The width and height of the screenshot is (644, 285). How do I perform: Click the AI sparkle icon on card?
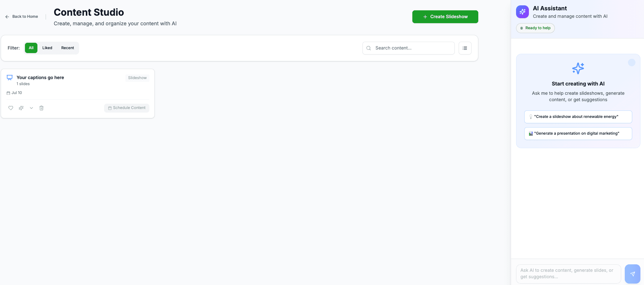[21, 108]
